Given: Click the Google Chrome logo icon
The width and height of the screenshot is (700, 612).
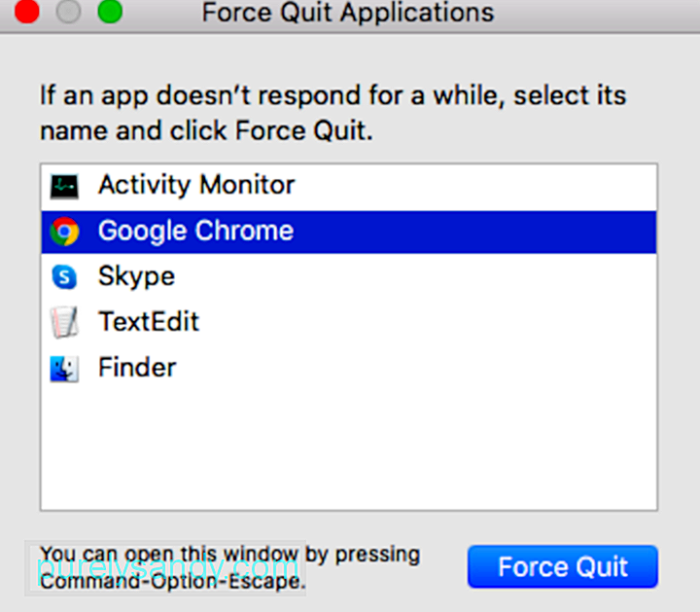Looking at the screenshot, I should tap(64, 232).
